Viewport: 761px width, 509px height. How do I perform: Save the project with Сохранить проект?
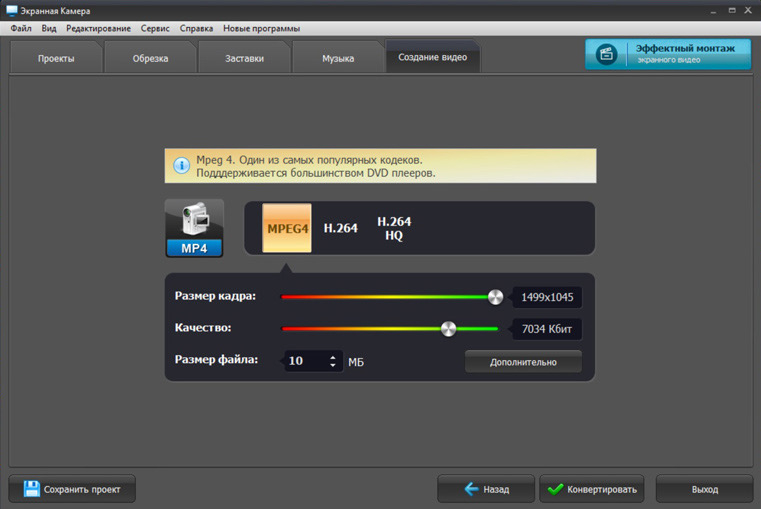(72, 489)
